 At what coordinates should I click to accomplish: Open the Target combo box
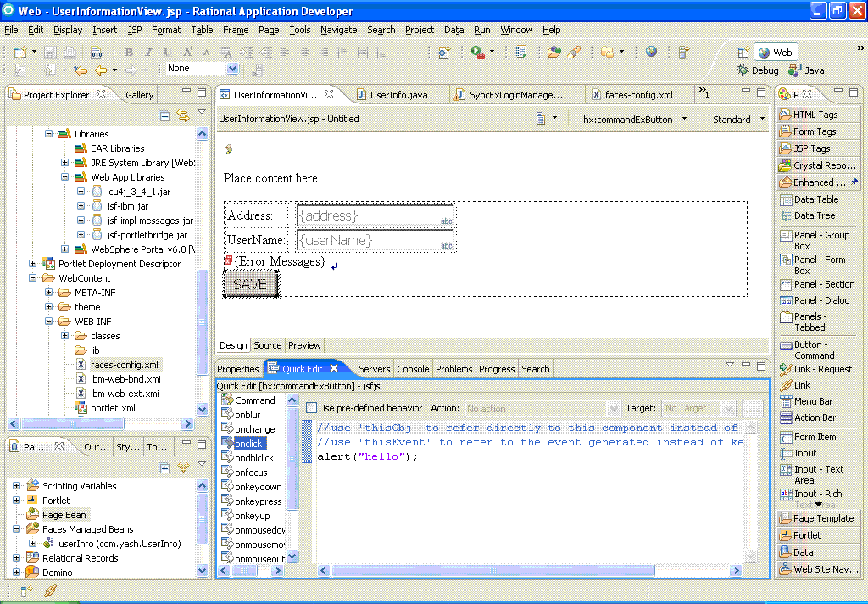(x=698, y=408)
